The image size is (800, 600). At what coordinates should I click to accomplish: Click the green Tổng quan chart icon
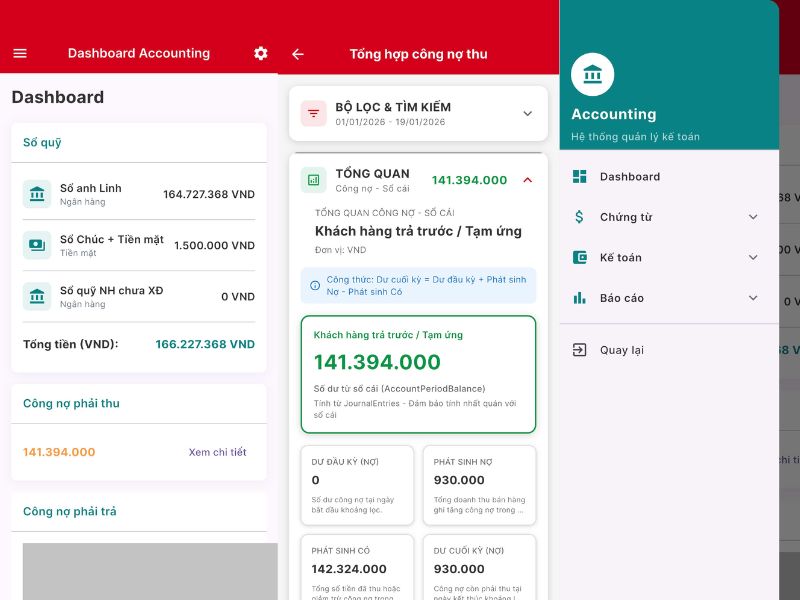point(314,180)
